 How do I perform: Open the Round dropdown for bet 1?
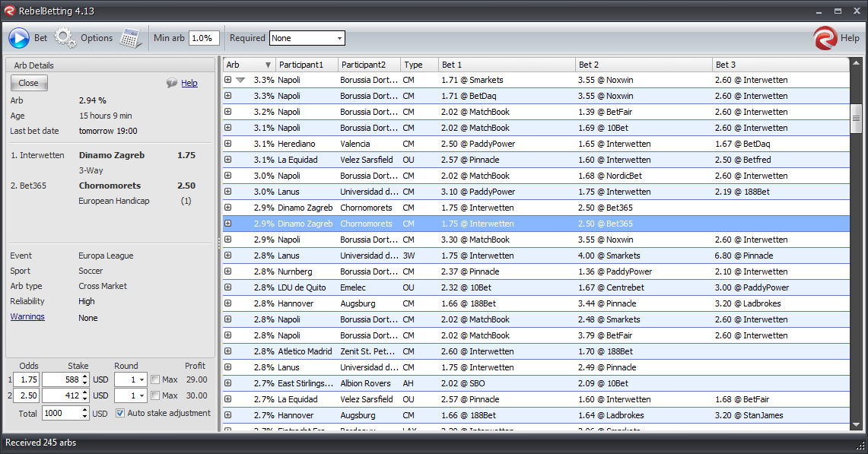(141, 379)
